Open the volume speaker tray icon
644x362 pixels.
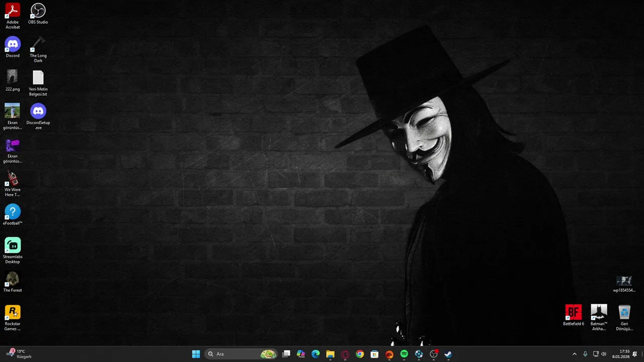604,354
